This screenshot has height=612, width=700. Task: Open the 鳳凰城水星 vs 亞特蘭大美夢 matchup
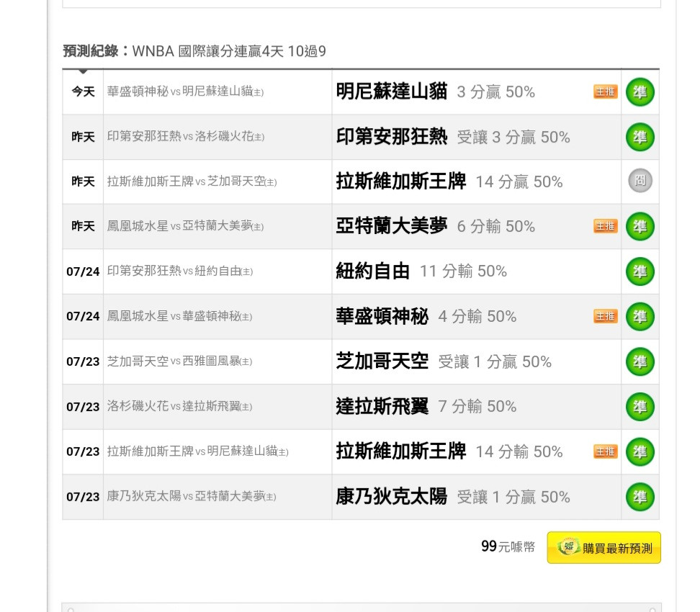(x=185, y=226)
